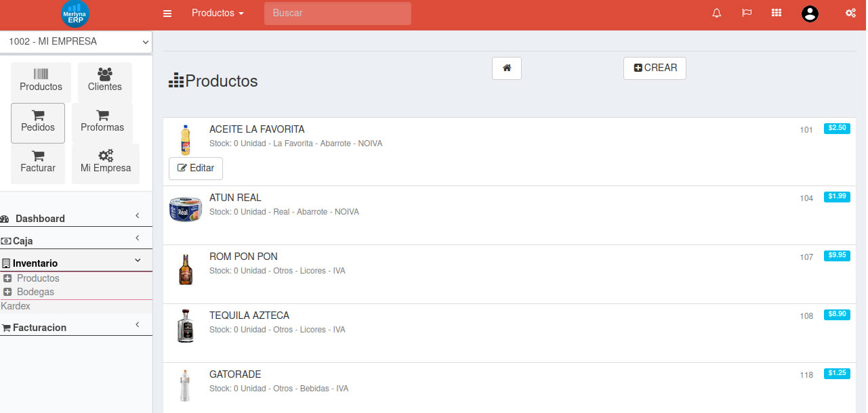This screenshot has height=413, width=868.
Task: Select Bodegas under Inventario
Action: click(35, 292)
